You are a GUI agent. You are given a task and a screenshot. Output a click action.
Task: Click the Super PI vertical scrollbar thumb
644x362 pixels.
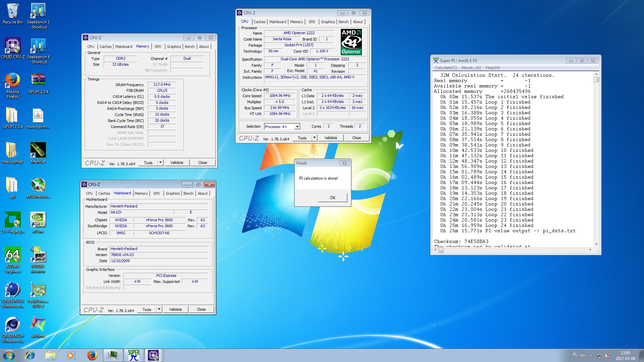pyautogui.click(x=596, y=80)
